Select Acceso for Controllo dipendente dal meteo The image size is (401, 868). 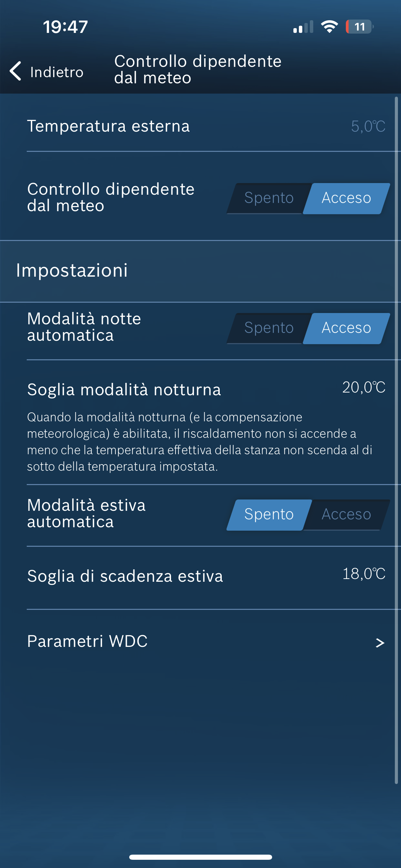pos(346,198)
